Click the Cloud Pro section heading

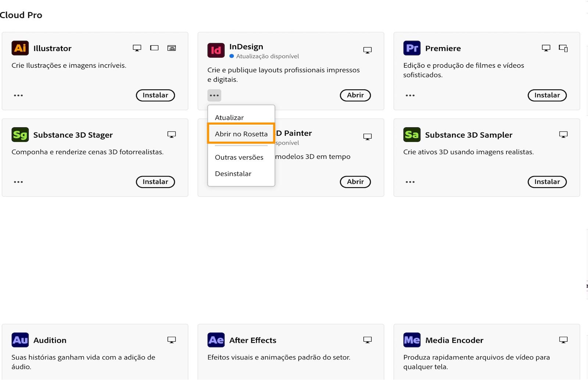(21, 15)
